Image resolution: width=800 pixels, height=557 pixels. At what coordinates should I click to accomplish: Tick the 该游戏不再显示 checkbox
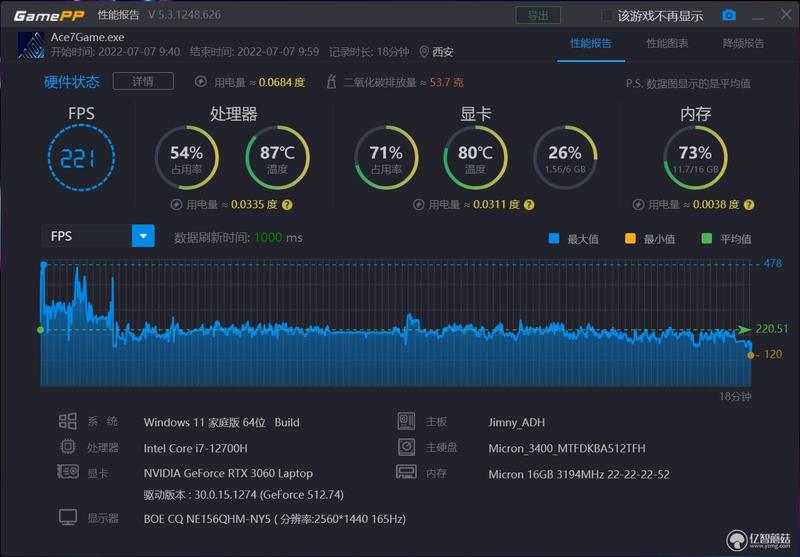pos(607,16)
